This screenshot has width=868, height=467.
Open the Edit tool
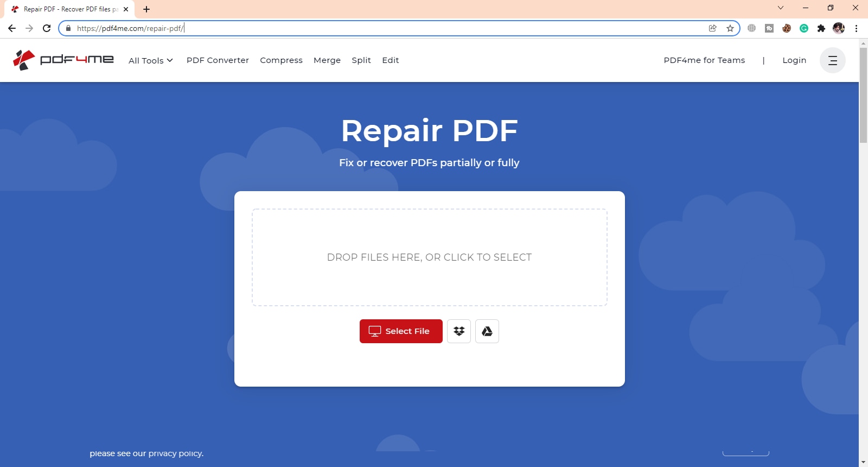pyautogui.click(x=391, y=60)
